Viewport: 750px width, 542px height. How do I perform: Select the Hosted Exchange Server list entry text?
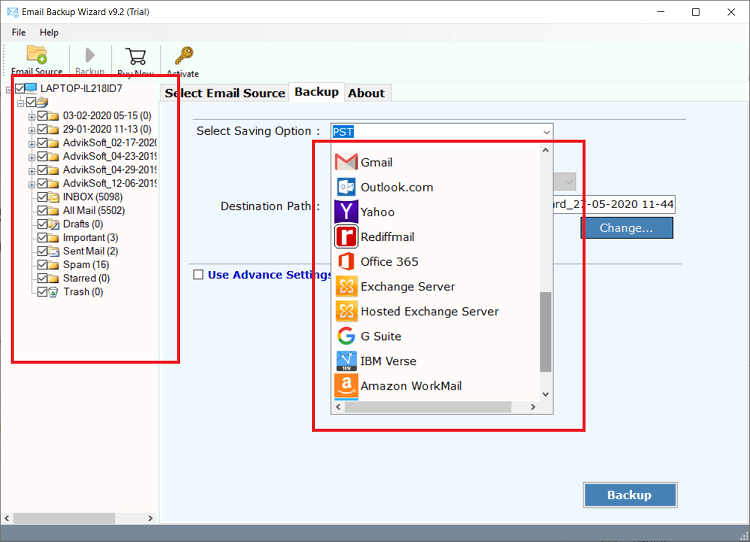(x=430, y=311)
